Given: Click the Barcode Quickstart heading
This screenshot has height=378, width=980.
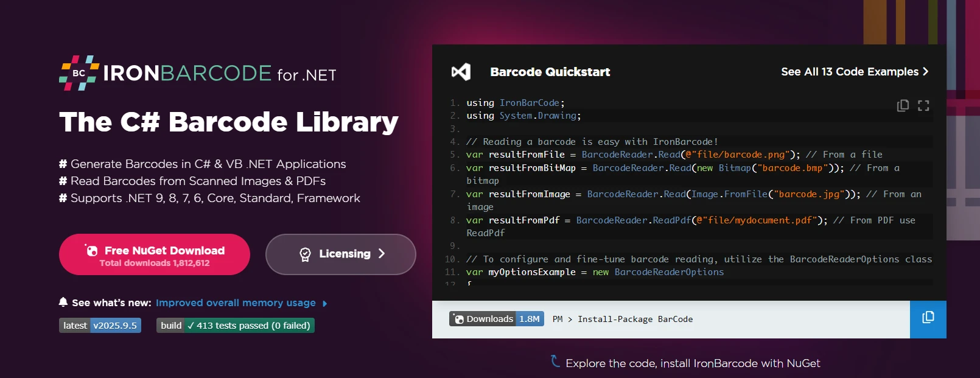Looking at the screenshot, I should pos(550,72).
